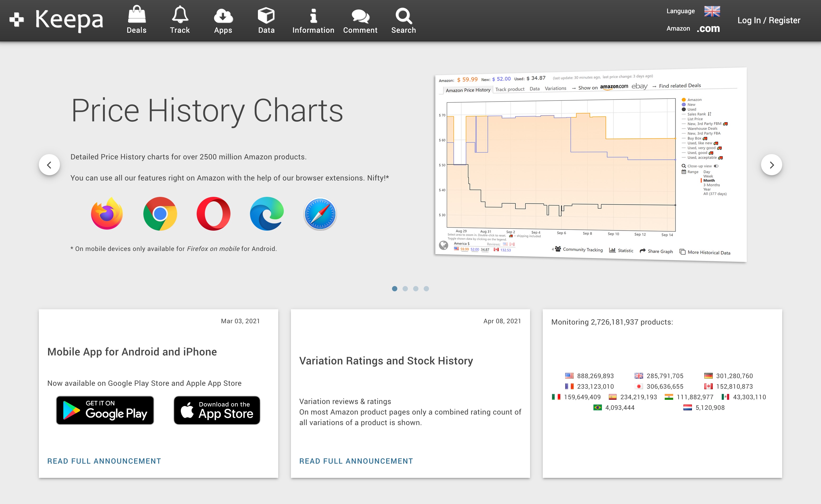Click the Apr 08, 2021 date
Screen dimensions: 821x504
[x=502, y=321]
